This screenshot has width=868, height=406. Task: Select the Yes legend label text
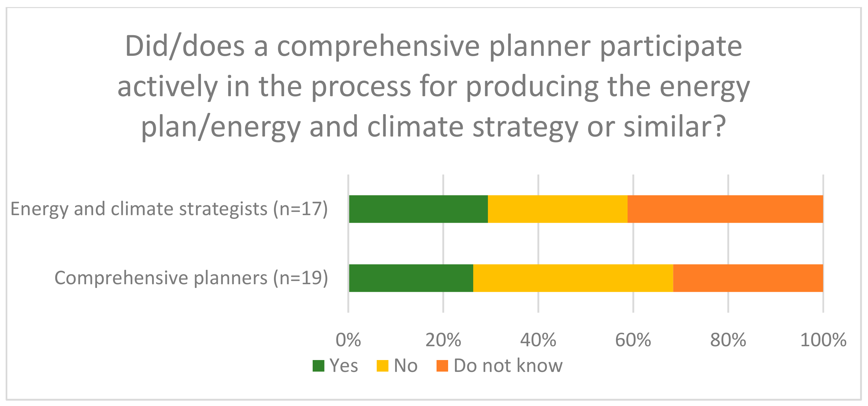(343, 366)
